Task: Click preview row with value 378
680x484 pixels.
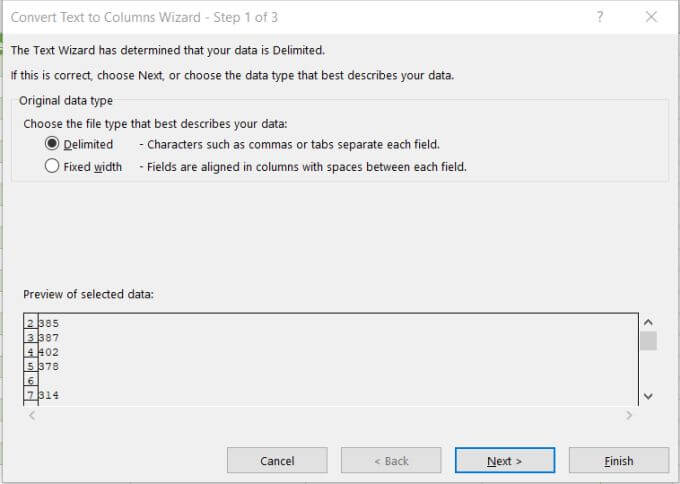Action: pos(49,366)
